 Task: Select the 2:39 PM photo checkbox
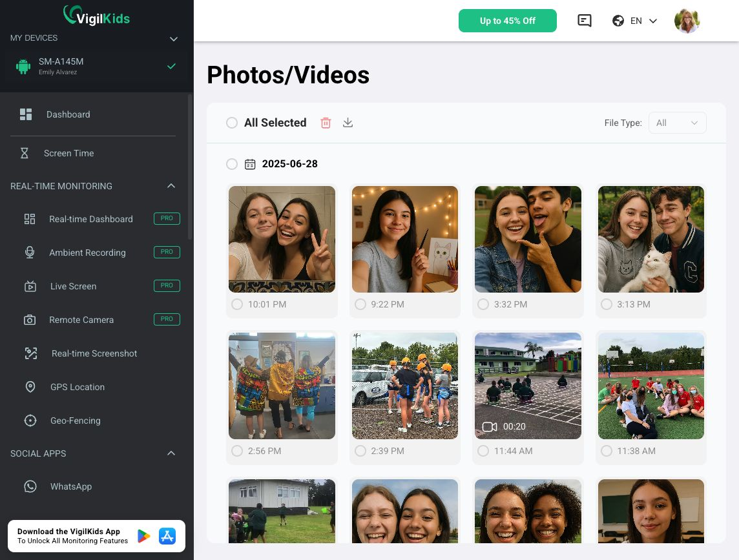pyautogui.click(x=360, y=451)
